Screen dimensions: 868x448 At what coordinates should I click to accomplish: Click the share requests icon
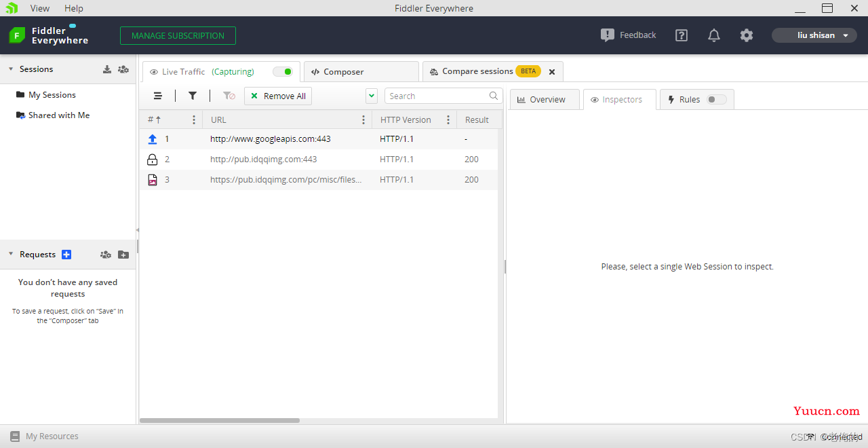tap(106, 255)
